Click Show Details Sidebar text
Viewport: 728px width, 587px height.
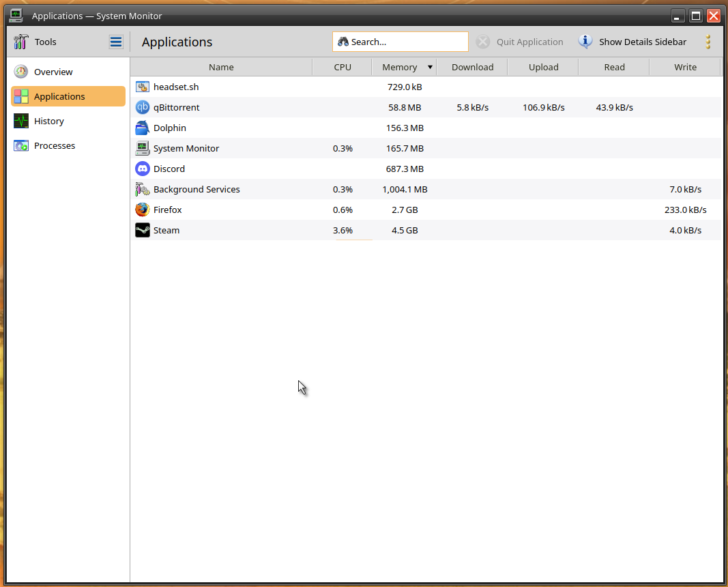point(643,42)
